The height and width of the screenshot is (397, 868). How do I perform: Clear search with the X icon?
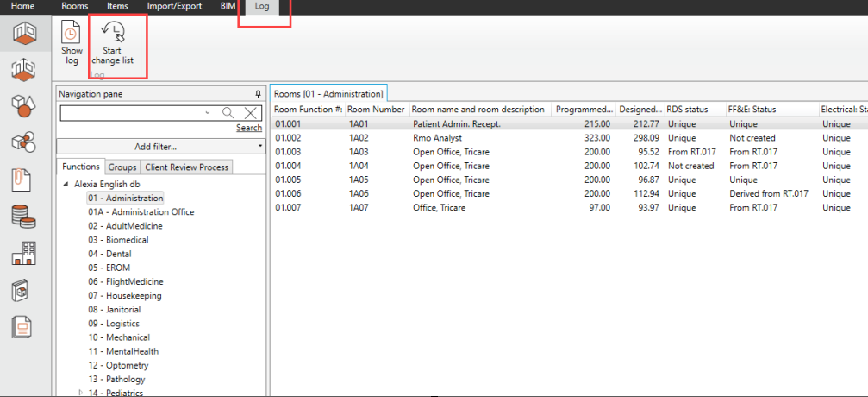pos(250,113)
